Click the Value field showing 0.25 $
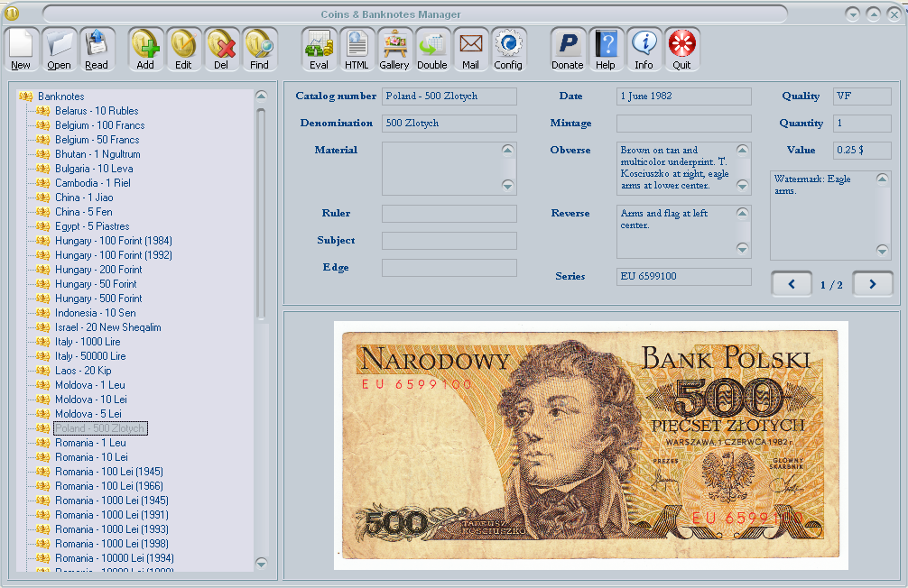 click(862, 151)
